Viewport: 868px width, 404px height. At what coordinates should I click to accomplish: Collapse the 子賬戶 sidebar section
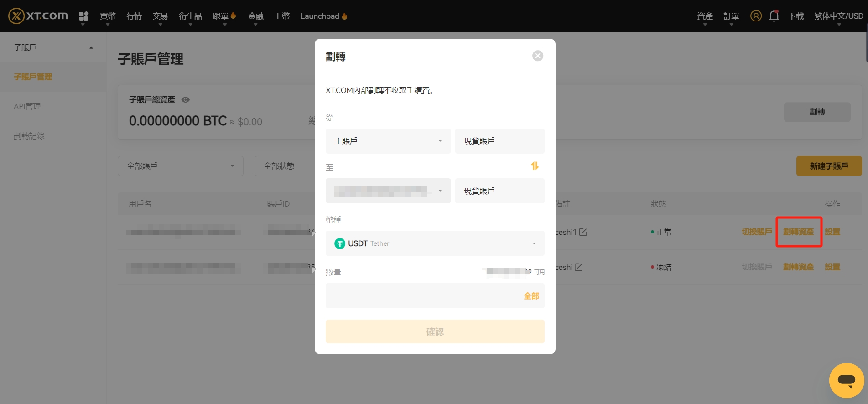pos(53,47)
